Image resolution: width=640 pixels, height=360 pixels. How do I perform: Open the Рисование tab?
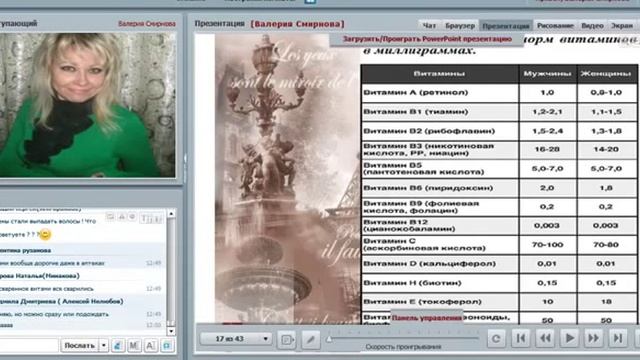tap(555, 25)
